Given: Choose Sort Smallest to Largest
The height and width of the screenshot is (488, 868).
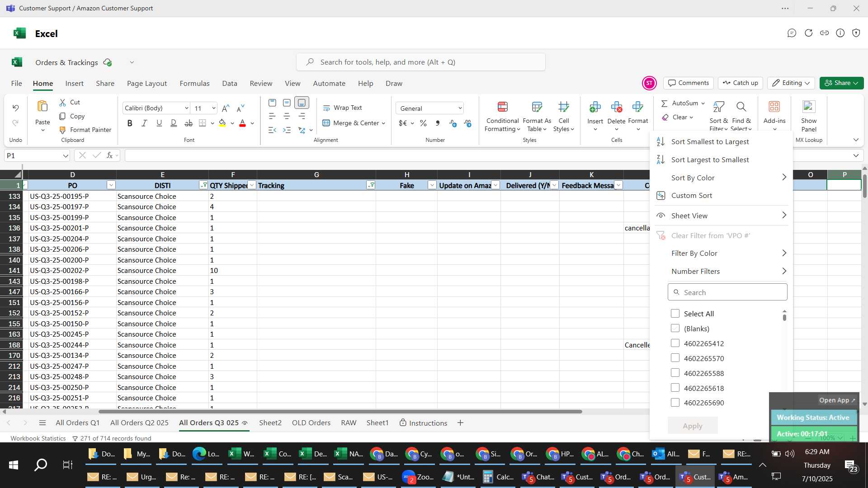Looking at the screenshot, I should point(722,142).
